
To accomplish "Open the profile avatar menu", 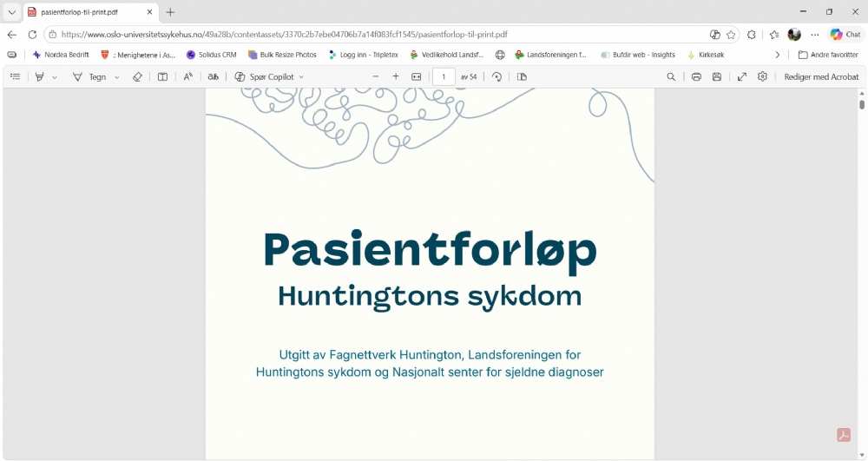I will tap(794, 35).
